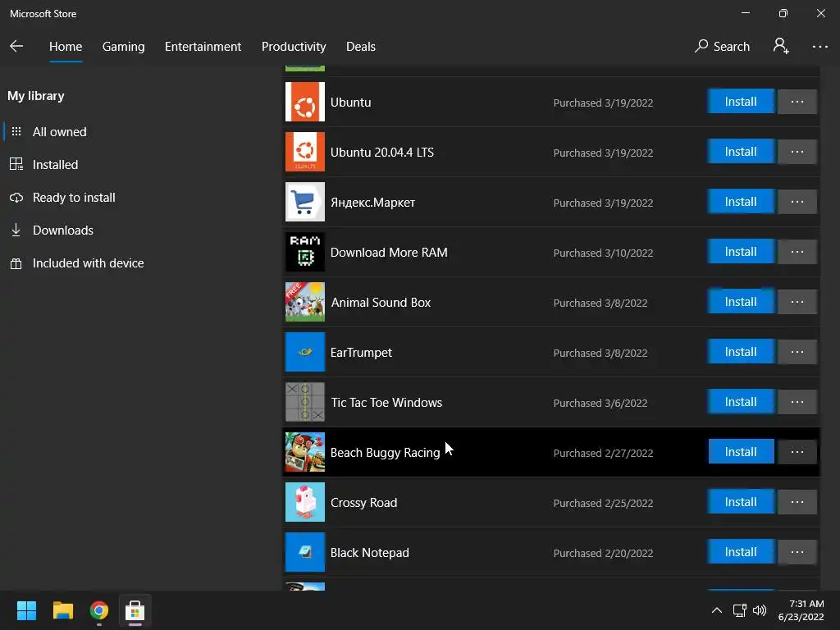
Task: Install EarTrumpet
Action: 741,352
